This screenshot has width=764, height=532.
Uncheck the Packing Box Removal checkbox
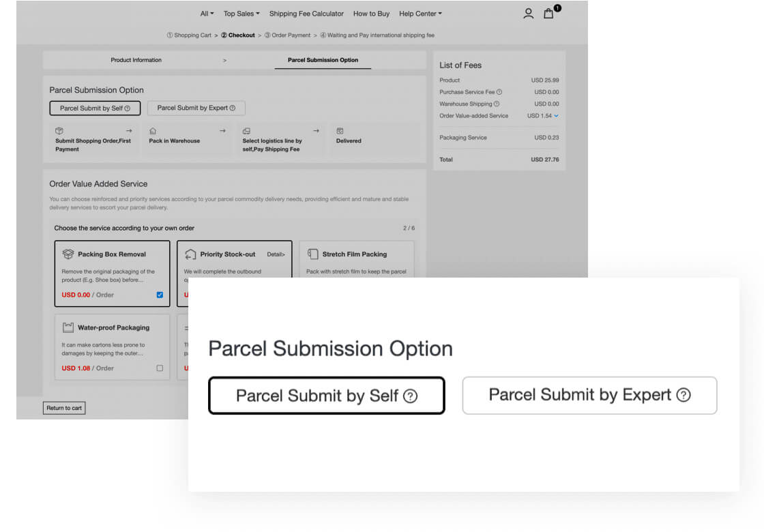pyautogui.click(x=160, y=295)
